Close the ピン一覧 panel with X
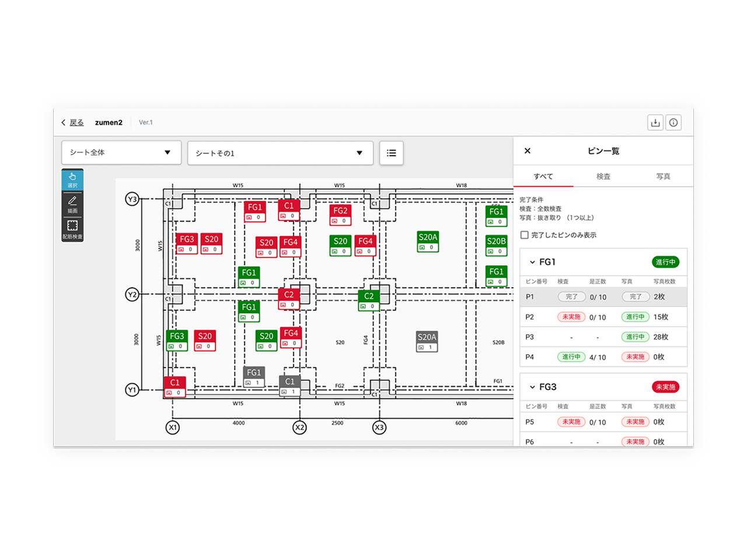 pos(528,151)
